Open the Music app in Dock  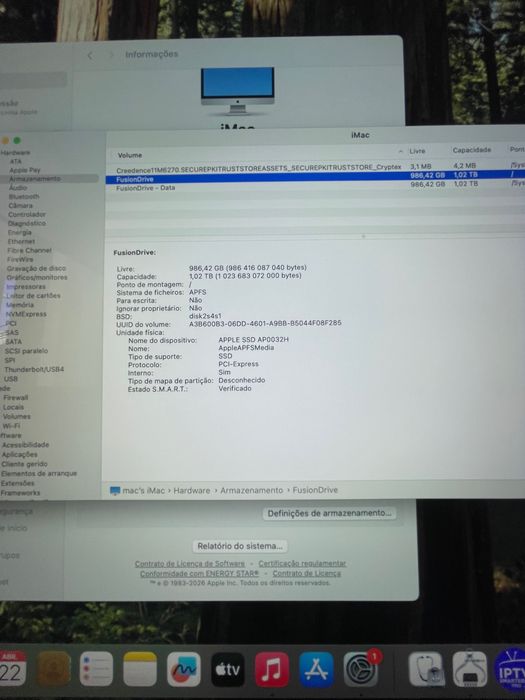tap(272, 669)
